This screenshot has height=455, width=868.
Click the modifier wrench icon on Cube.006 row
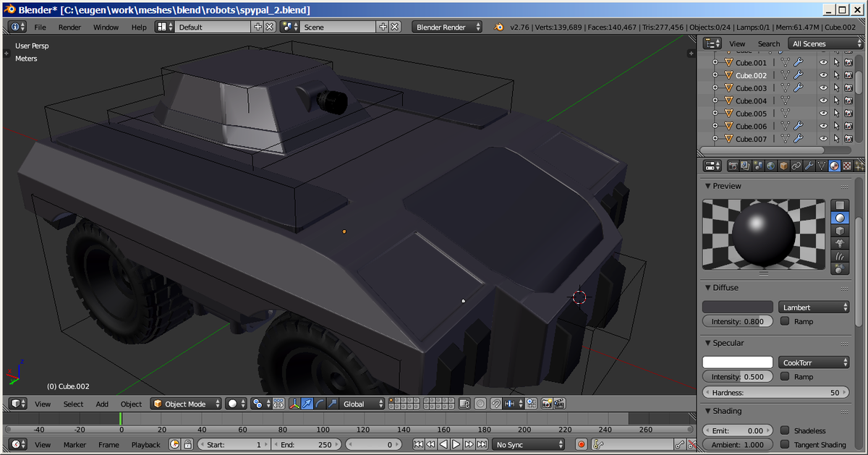[799, 126]
